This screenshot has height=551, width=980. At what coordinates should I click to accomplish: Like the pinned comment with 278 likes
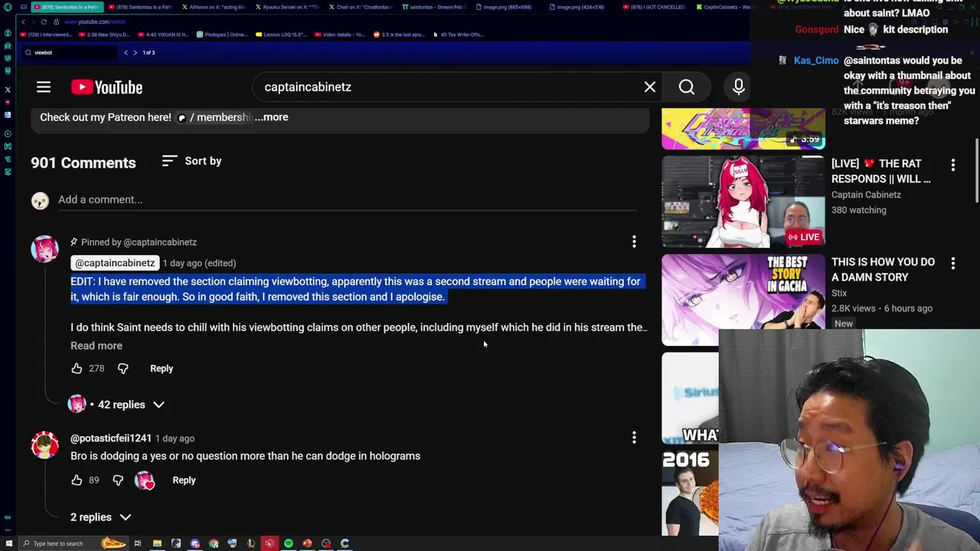77,369
